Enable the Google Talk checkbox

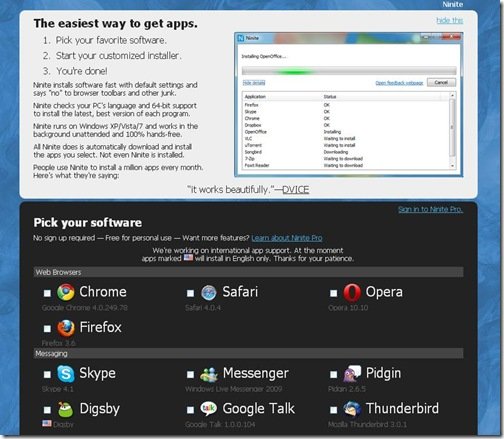click(x=190, y=410)
